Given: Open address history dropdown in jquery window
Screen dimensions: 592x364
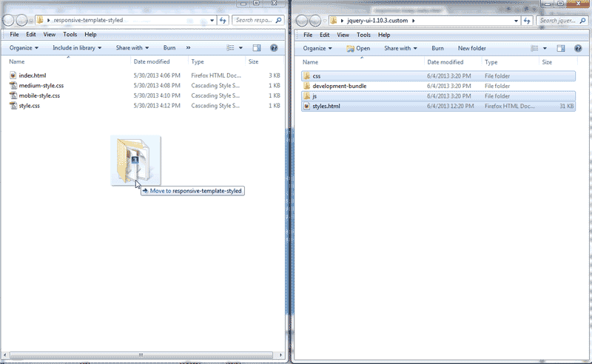Looking at the screenshot, I should [516, 21].
